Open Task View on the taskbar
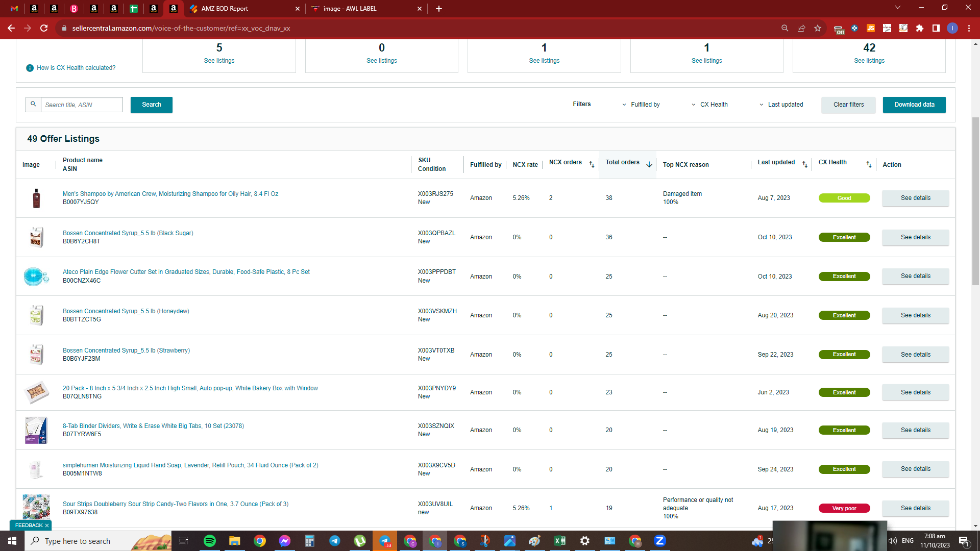The height and width of the screenshot is (551, 980). click(x=184, y=541)
